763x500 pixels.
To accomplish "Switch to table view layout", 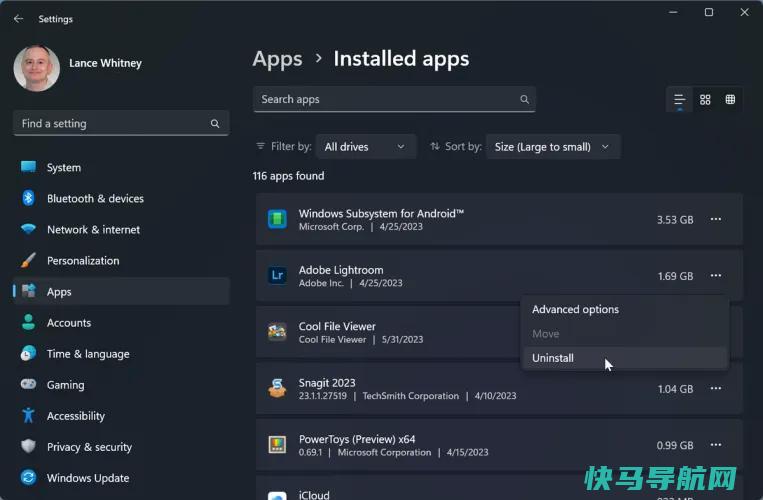I will [730, 100].
